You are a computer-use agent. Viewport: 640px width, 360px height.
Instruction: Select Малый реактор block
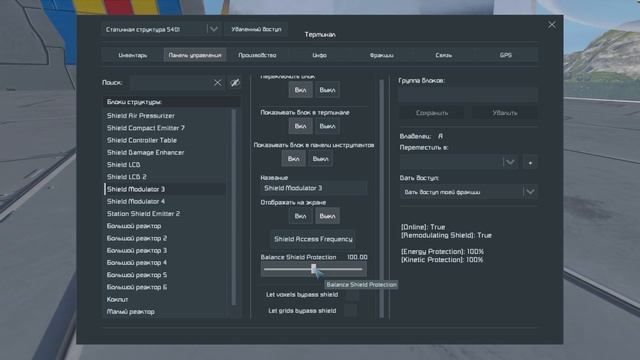point(165,312)
